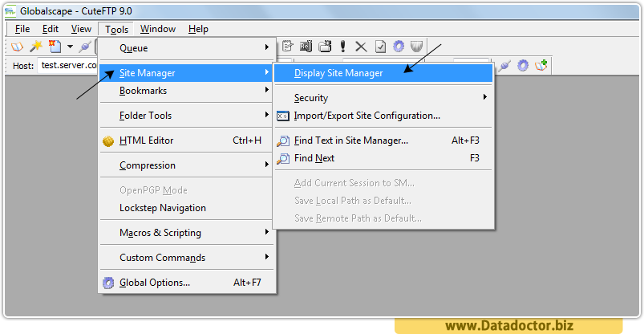The height and width of the screenshot is (334, 644).
Task: Click the CuteFTP title bar application icon
Action: click(x=10, y=11)
